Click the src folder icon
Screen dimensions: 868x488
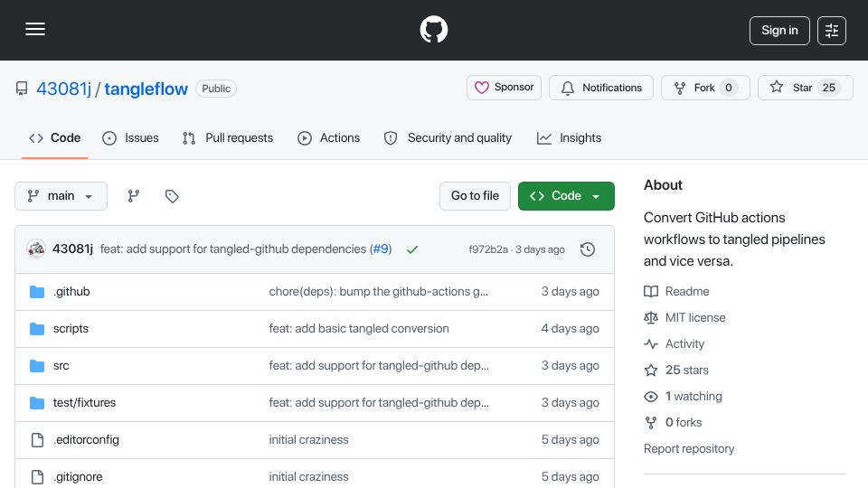[37, 366]
